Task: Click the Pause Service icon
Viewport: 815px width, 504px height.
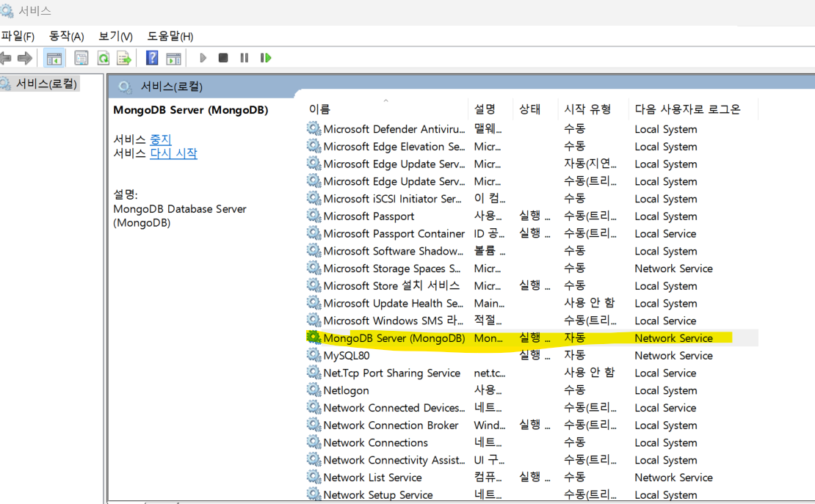Action: (x=244, y=58)
